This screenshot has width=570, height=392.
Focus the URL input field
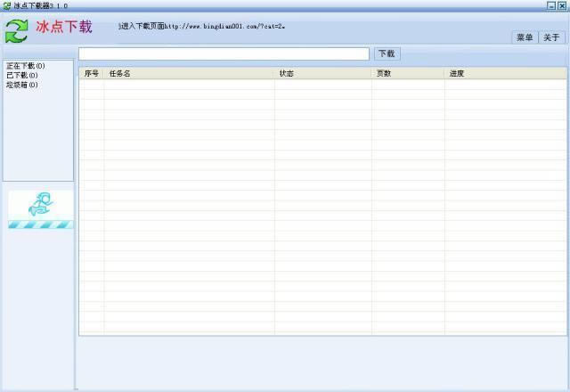(x=224, y=53)
